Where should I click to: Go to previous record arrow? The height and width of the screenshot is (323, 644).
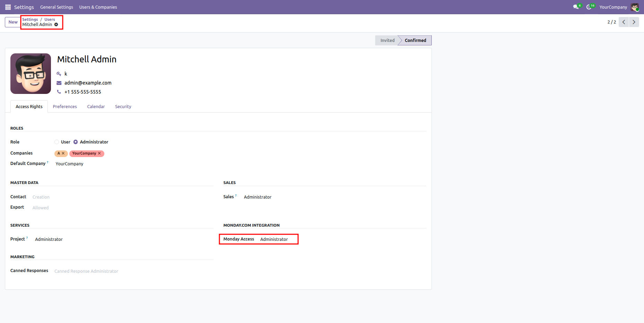[624, 22]
